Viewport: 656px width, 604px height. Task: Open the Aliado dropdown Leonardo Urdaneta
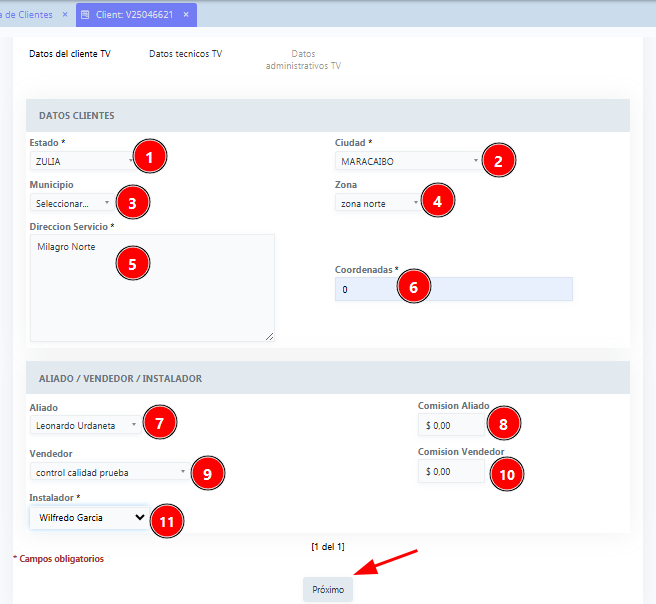[86, 425]
